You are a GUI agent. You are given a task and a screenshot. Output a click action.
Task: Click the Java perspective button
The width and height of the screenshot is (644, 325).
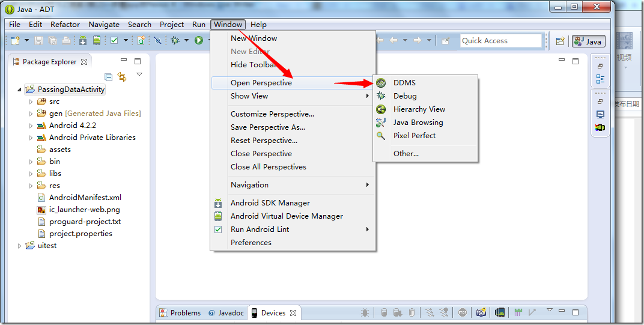click(589, 41)
